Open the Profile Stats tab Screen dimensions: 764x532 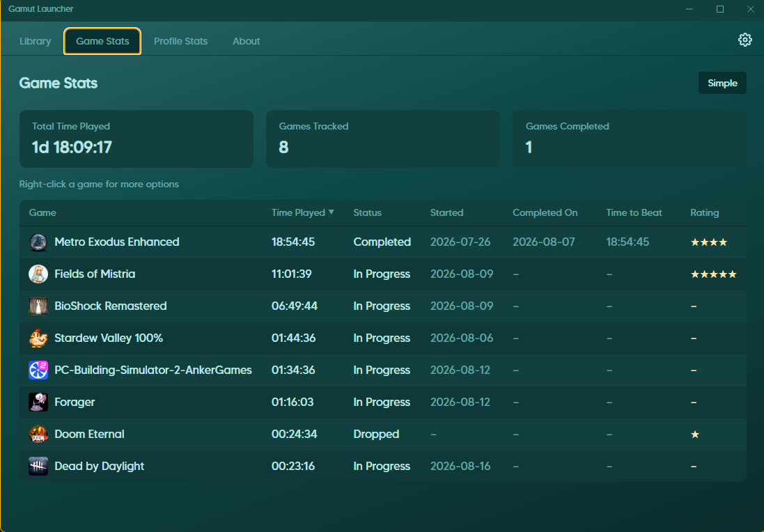pos(181,41)
